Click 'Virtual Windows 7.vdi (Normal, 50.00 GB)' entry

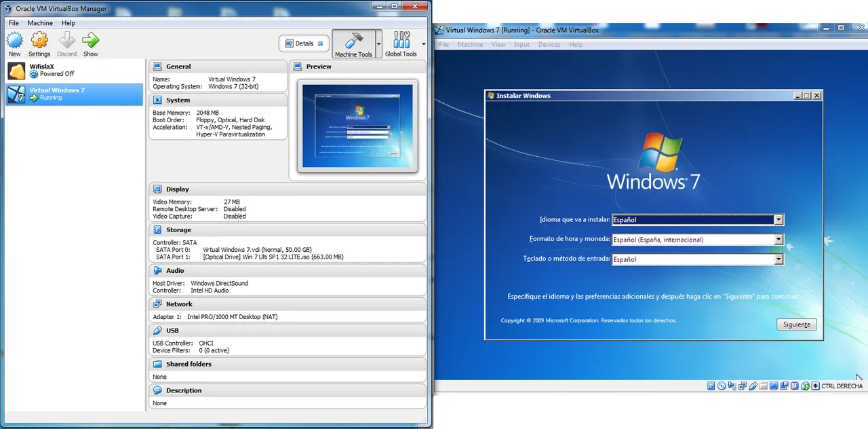[257, 250]
